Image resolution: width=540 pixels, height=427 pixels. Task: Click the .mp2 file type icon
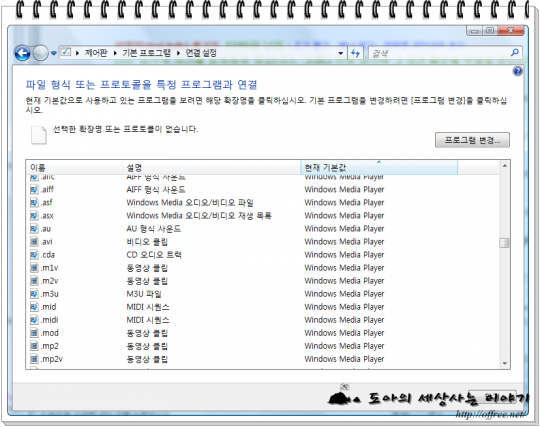[34, 346]
